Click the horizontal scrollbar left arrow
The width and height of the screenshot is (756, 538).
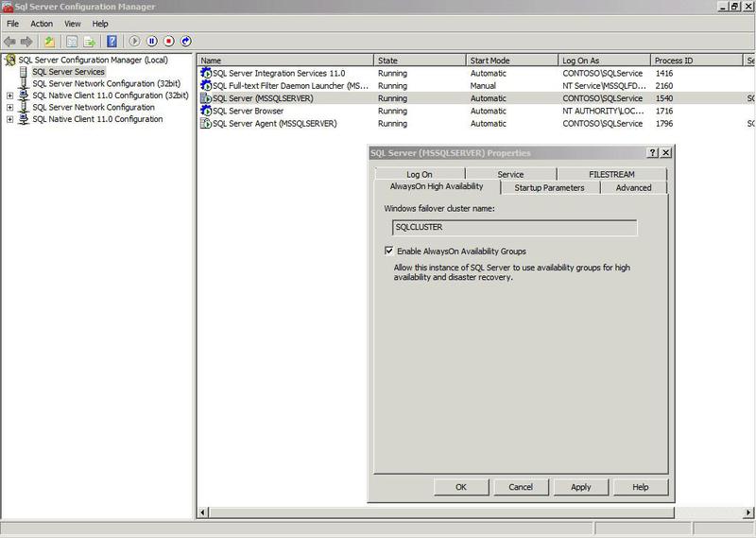pos(203,512)
